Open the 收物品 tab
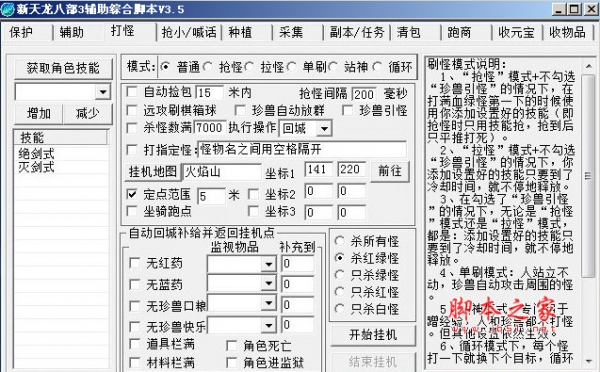The width and height of the screenshot is (600, 372). pos(568,32)
